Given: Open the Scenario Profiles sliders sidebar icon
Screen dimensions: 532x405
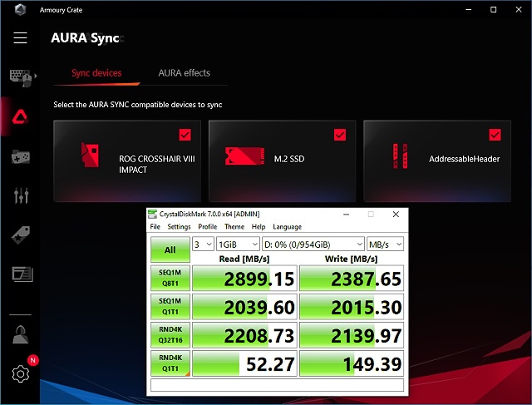Looking at the screenshot, I should (21, 195).
